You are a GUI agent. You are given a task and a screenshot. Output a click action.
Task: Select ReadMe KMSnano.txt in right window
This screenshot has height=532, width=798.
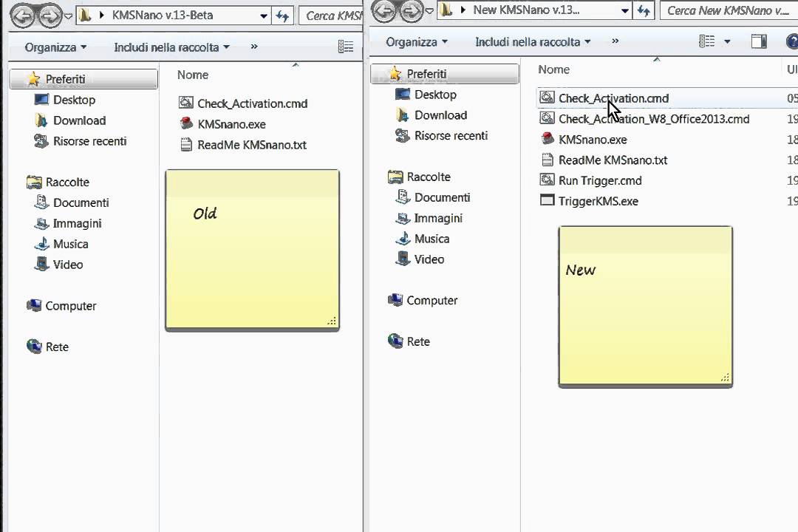[604, 160]
